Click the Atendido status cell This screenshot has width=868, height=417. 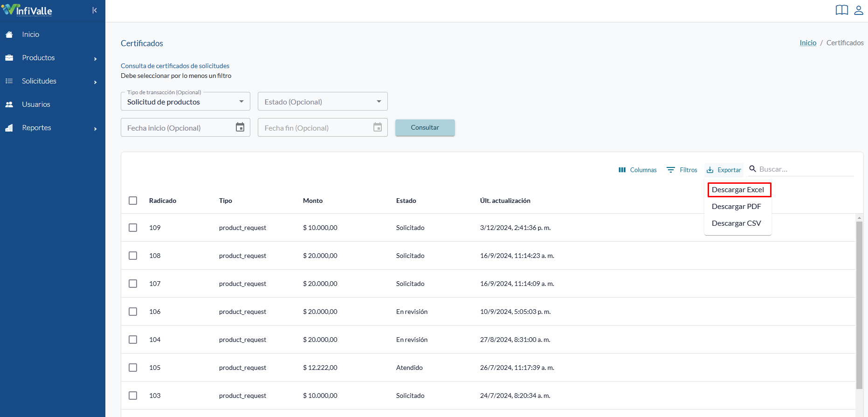pyautogui.click(x=409, y=368)
